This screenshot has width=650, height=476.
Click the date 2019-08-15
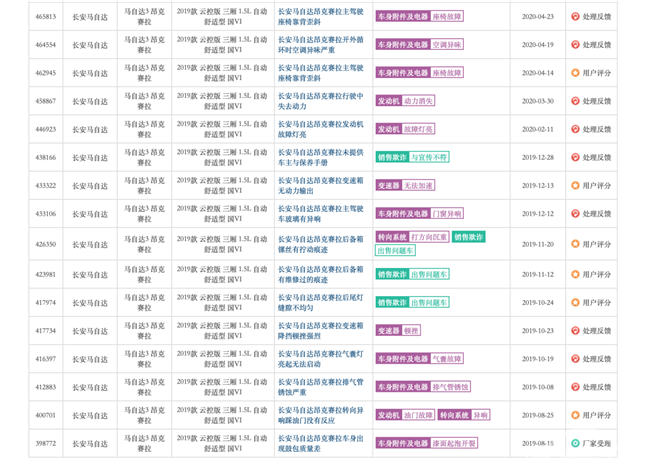pos(538,444)
